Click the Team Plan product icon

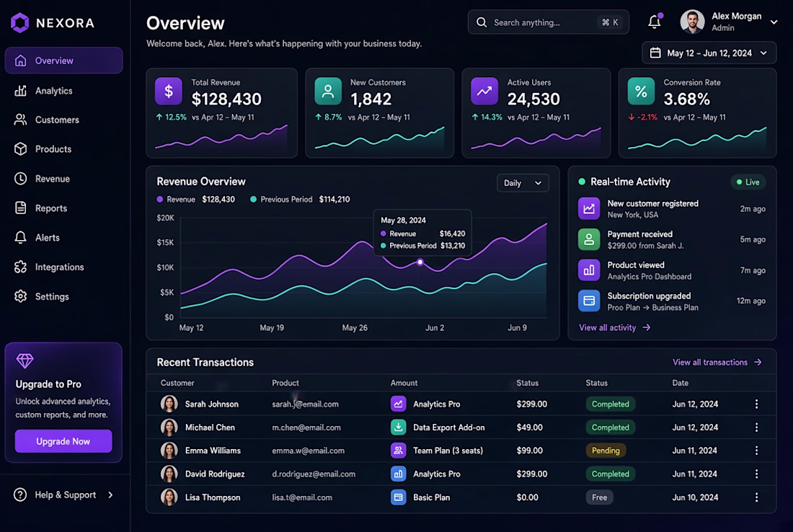[x=398, y=450]
